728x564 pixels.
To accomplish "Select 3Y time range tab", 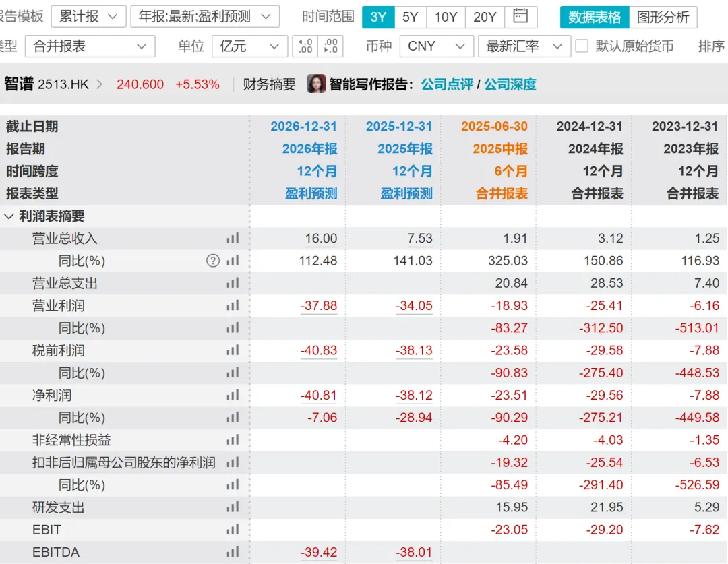I will coord(378,17).
